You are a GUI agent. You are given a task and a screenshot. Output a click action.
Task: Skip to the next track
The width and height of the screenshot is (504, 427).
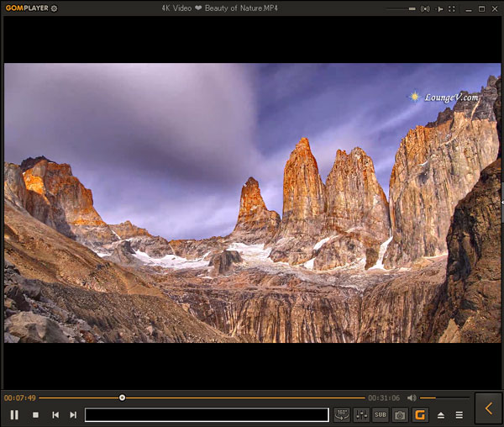click(73, 414)
